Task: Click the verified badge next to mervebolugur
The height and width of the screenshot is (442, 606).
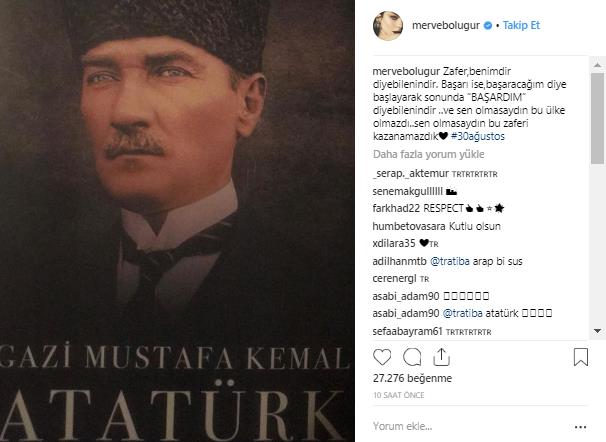Action: pyautogui.click(x=488, y=26)
